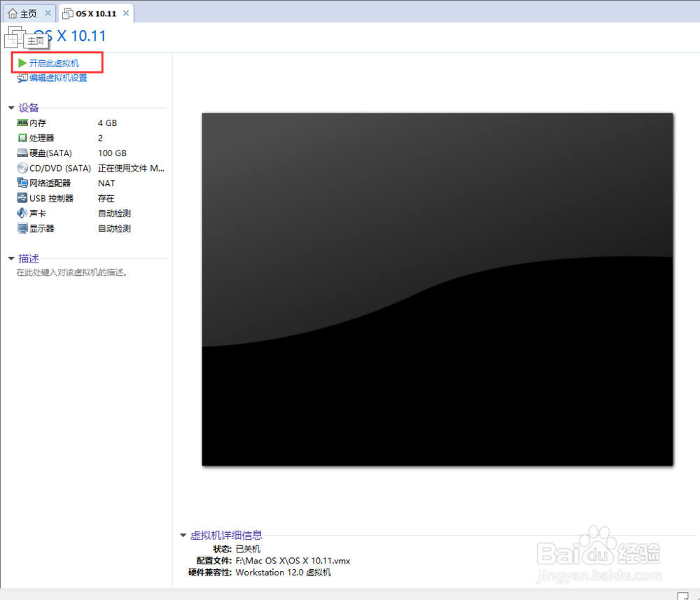The height and width of the screenshot is (600, 700).
Task: Click the VM icon in OS X 10.11 tab
Action: coord(68,14)
